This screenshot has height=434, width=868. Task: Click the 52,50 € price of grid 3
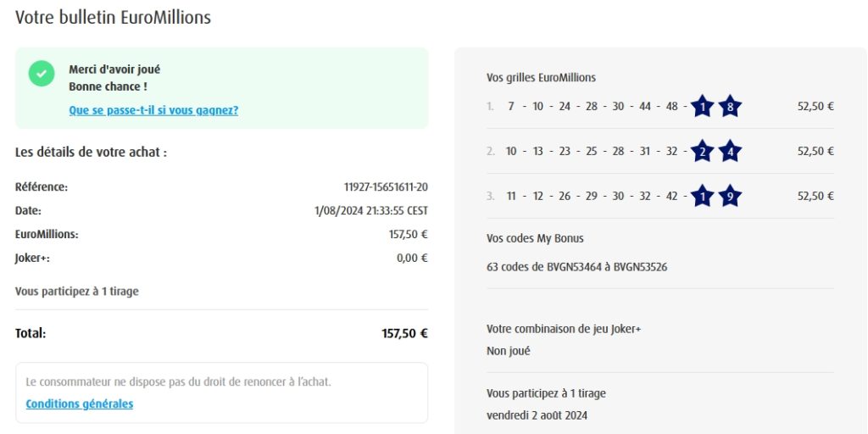coord(815,197)
